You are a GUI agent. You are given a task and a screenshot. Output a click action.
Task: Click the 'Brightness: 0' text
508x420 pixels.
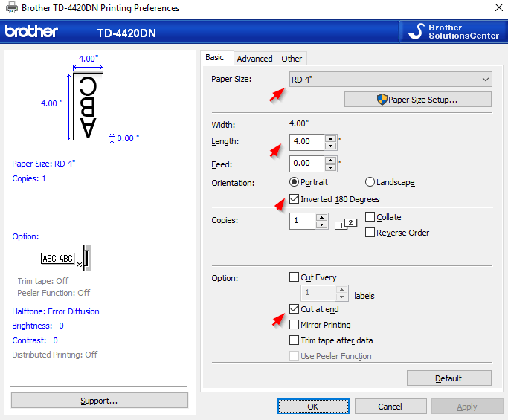[x=38, y=326]
